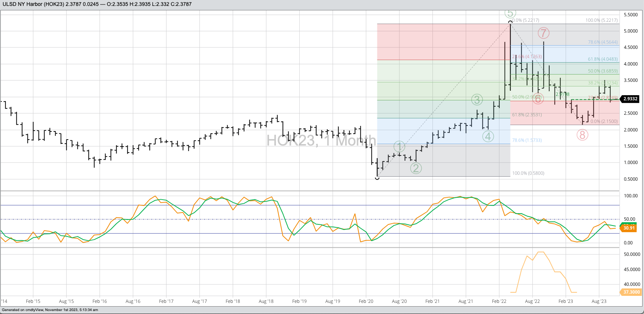The image size is (644, 314).
Task: Click the Aug '18 date axis label
Action: (266, 301)
